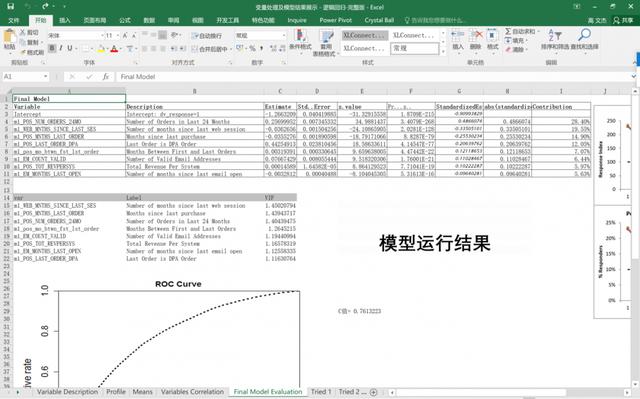This screenshot has height=399, width=640.
Task: Open the font size dropdown showing 11
Action: coord(118,36)
